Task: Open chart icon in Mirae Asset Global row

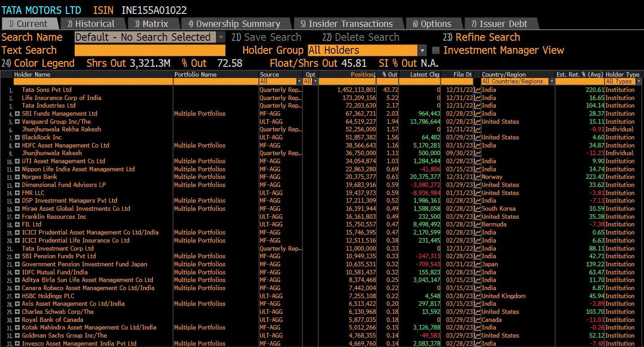Action: 478,209
